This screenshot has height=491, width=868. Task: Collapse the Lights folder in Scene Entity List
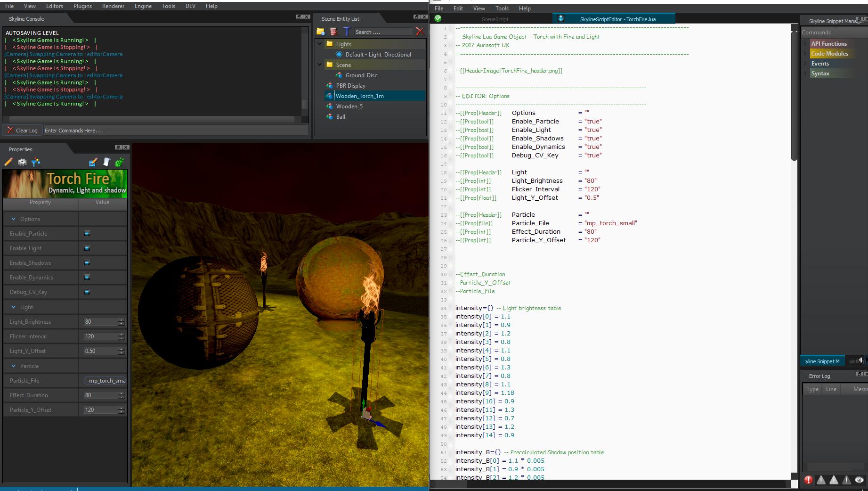tap(320, 44)
